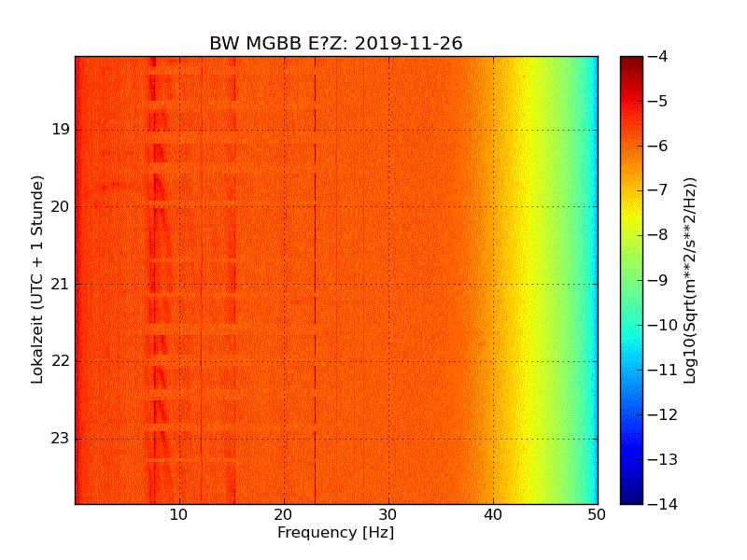Click the y-axis tick label 23
747x560 pixels.
(x=61, y=439)
